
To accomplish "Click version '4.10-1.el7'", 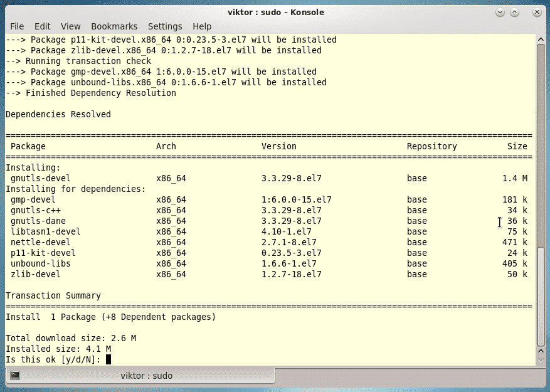I will [286, 231].
